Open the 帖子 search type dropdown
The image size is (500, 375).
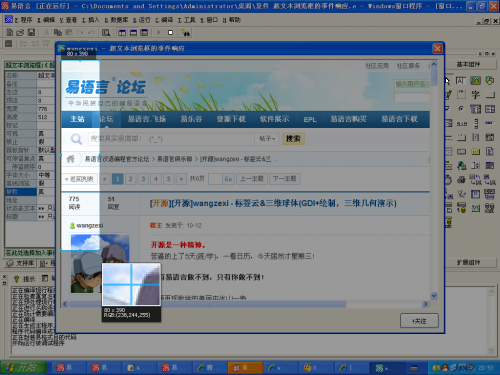tap(267, 139)
